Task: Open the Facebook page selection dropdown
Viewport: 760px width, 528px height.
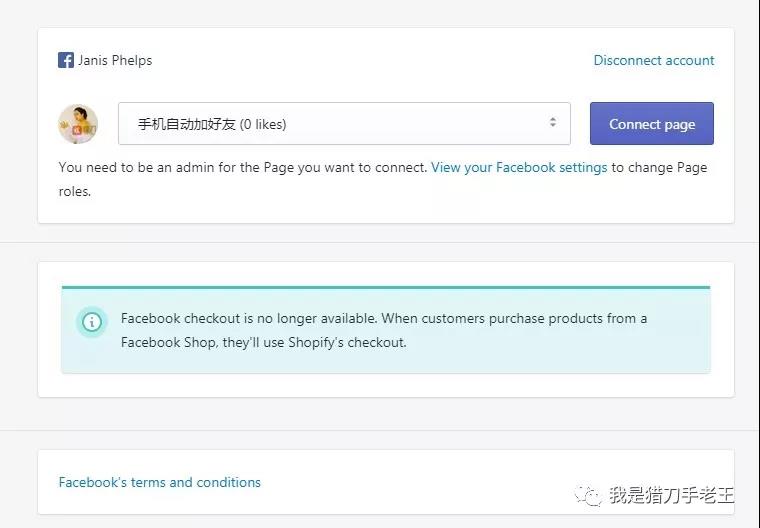Action: point(344,124)
